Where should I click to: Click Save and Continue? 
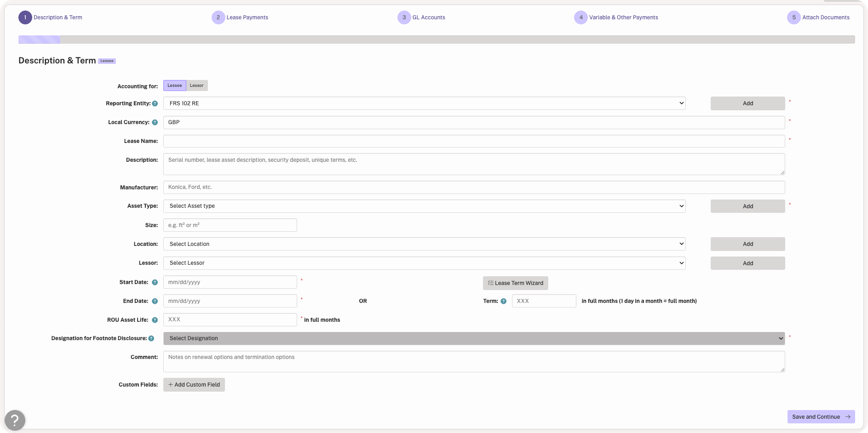pos(821,417)
